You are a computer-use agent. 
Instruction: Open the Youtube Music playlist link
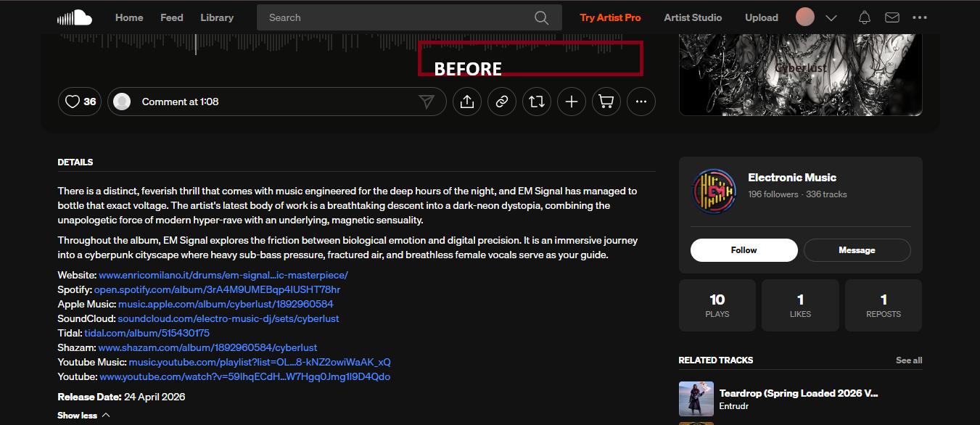pyautogui.click(x=260, y=362)
